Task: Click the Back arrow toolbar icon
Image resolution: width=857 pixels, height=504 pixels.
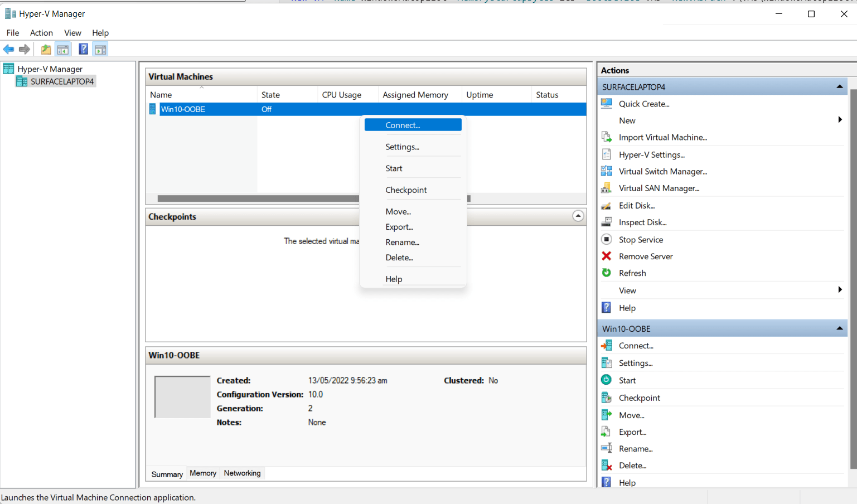Action: [x=9, y=50]
